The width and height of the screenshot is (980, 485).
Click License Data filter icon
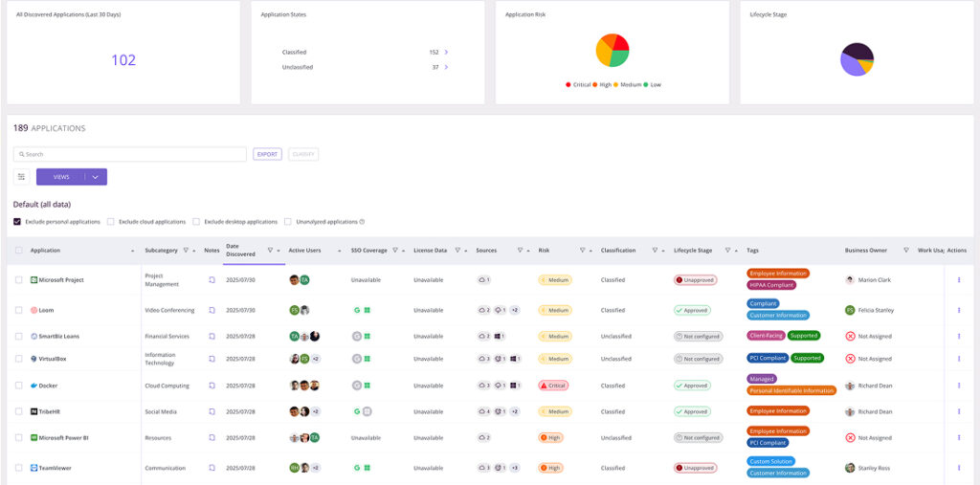tap(457, 250)
